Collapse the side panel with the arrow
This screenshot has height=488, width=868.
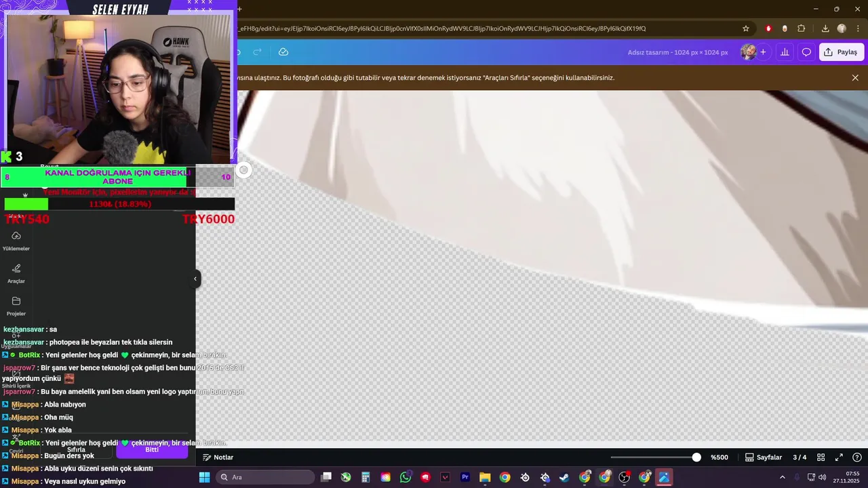click(195, 279)
